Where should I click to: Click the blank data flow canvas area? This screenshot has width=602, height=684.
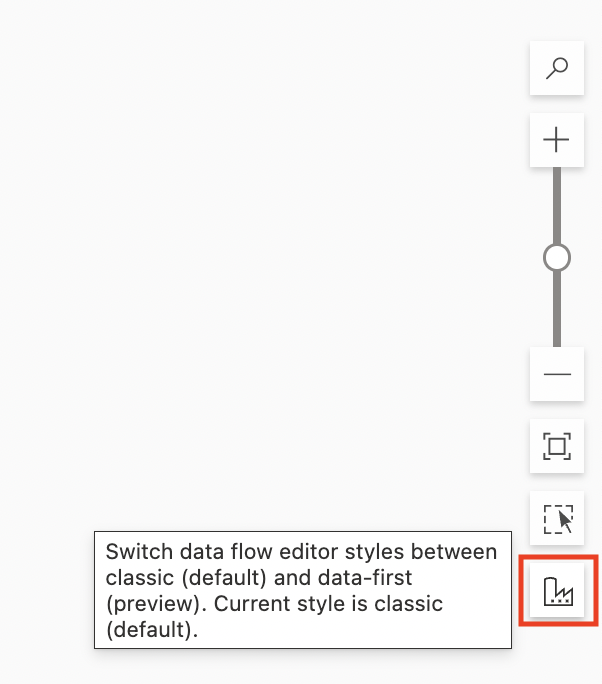[262, 262]
